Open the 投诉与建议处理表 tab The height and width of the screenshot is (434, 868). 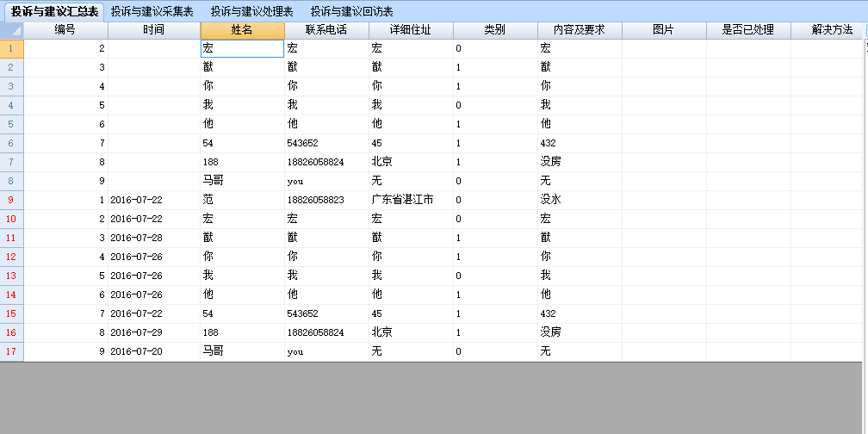point(251,11)
